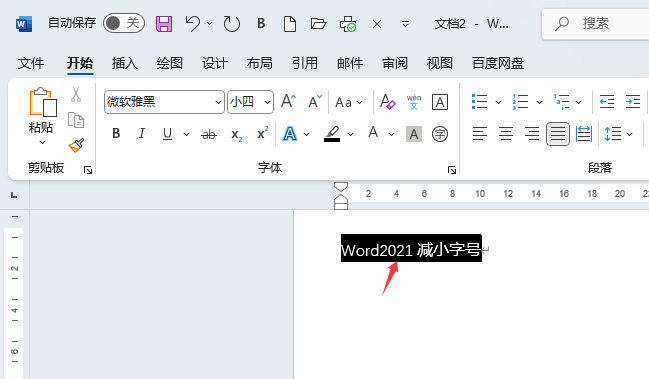649x379 pixels.
Task: Create a new blank document
Action: tap(290, 24)
